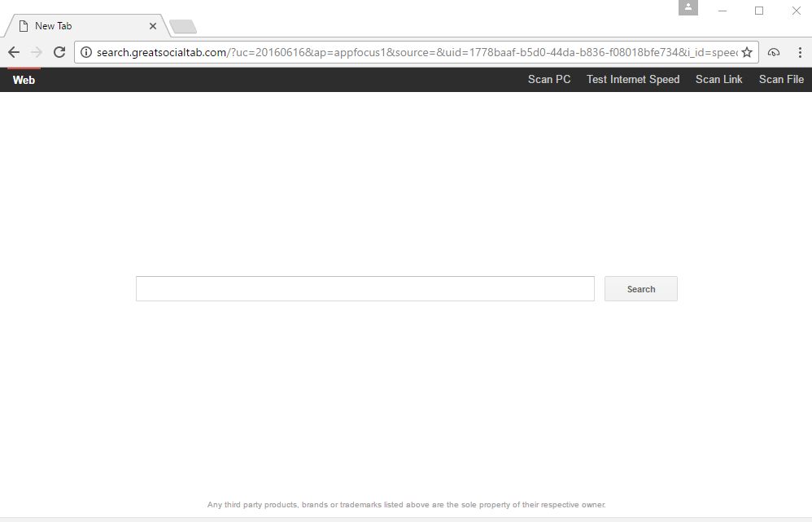Open the browser profile avatar icon
The height and width of the screenshot is (522, 812).
(688, 8)
